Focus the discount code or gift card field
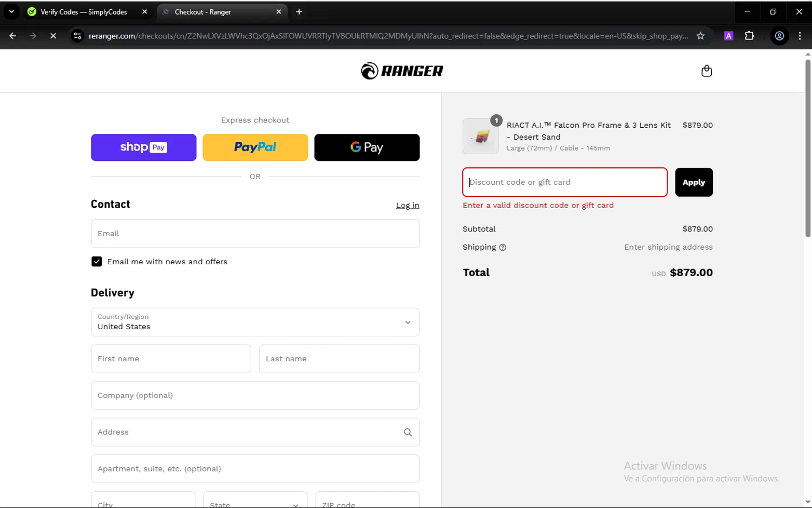812x508 pixels. tap(565, 182)
